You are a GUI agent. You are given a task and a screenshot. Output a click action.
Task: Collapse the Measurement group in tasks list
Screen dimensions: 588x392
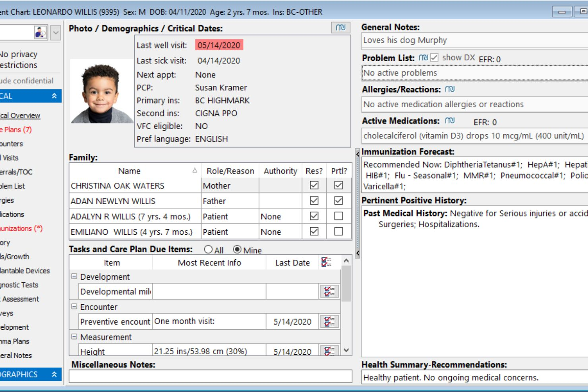point(74,336)
